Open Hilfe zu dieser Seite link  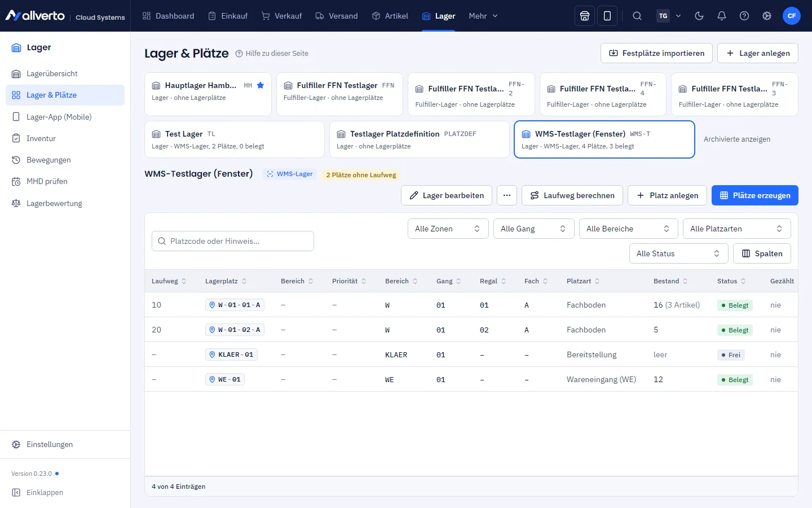coord(272,54)
